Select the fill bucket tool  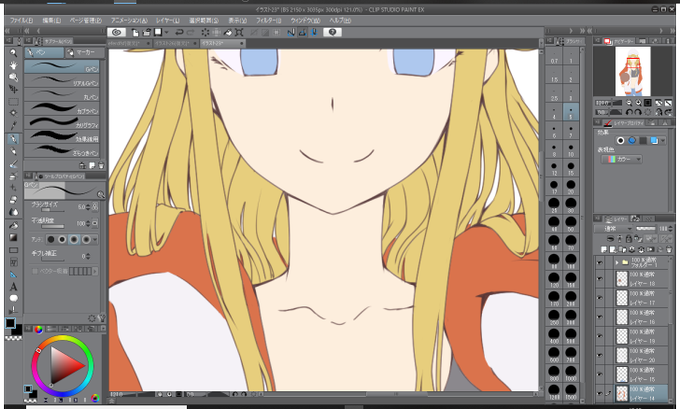(x=13, y=226)
